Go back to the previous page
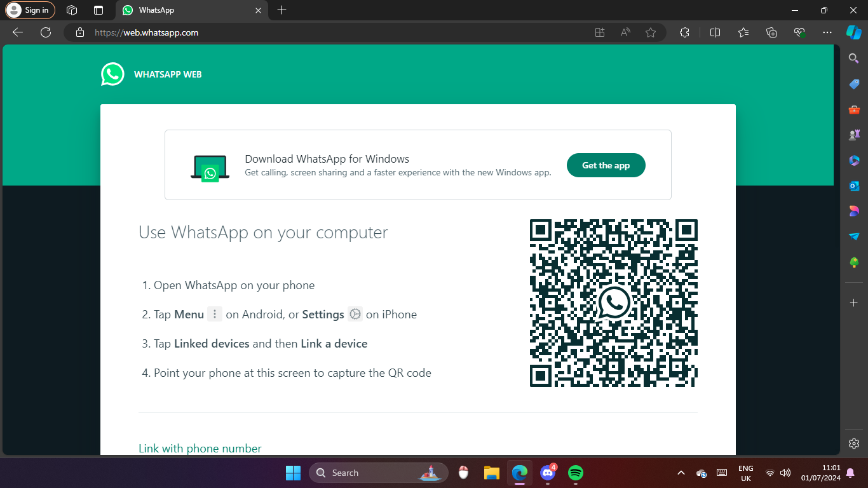The width and height of the screenshot is (868, 488). pyautogui.click(x=18, y=32)
